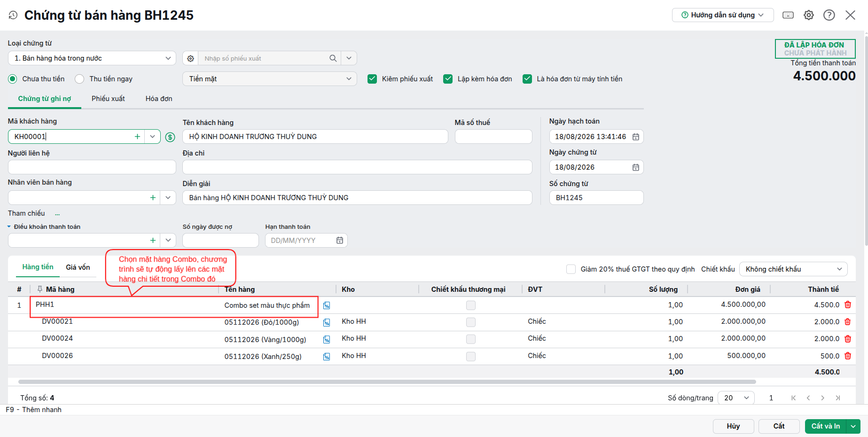Open calendar for Hạn thanh toán
The height and width of the screenshot is (437, 868).
click(x=340, y=241)
